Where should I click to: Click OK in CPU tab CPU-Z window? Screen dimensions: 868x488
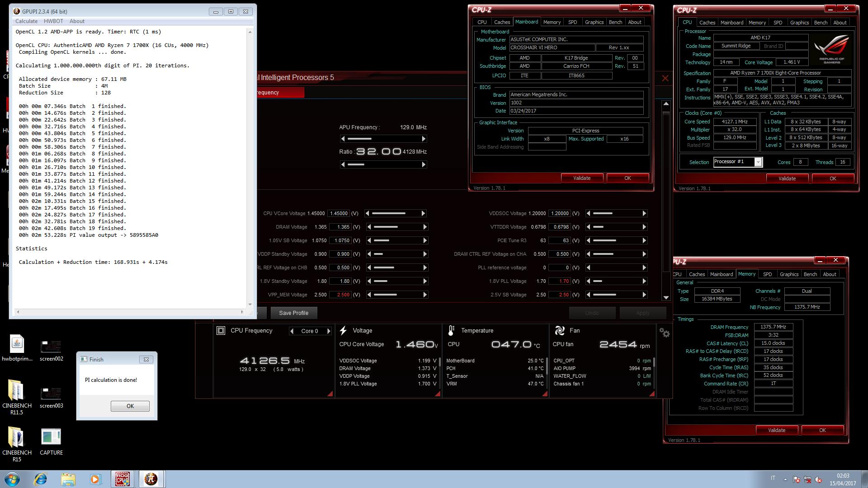[833, 178]
